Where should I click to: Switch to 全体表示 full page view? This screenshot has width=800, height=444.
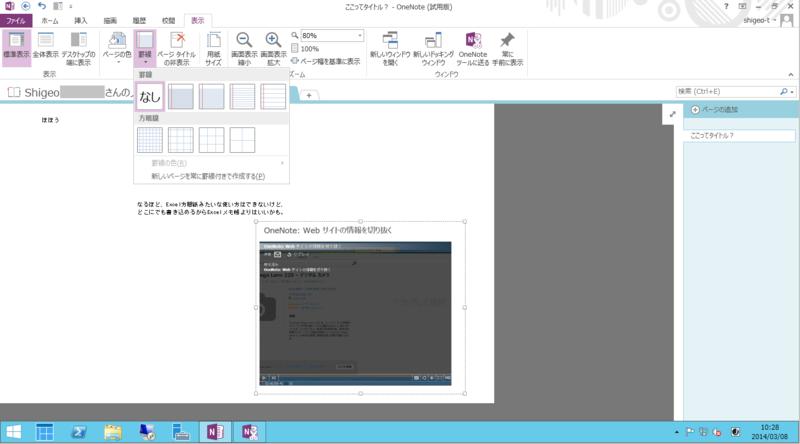pos(45,48)
